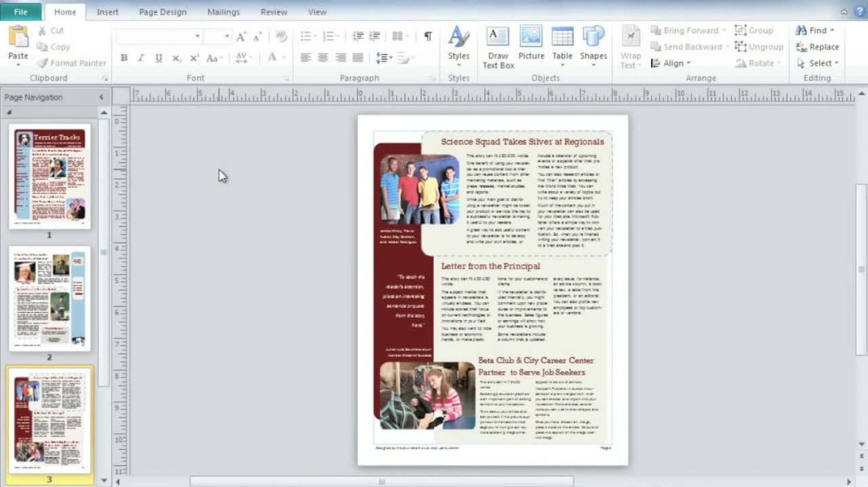
Task: Switch to the Mailings tab
Action: 223,11
